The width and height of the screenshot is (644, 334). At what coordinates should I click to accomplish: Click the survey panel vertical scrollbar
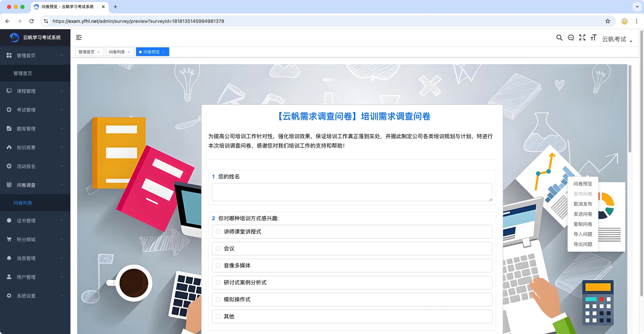tap(630, 109)
